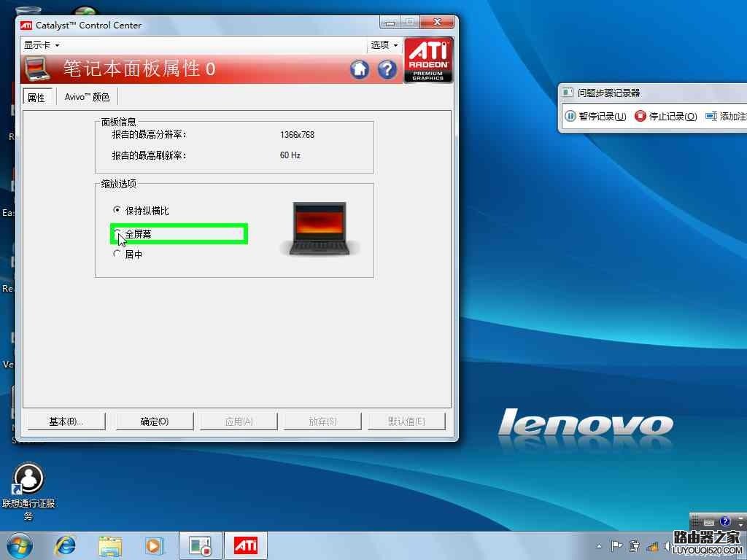Click the ATI icon on the taskbar
Viewport: 747px width, 560px height.
tap(246, 545)
